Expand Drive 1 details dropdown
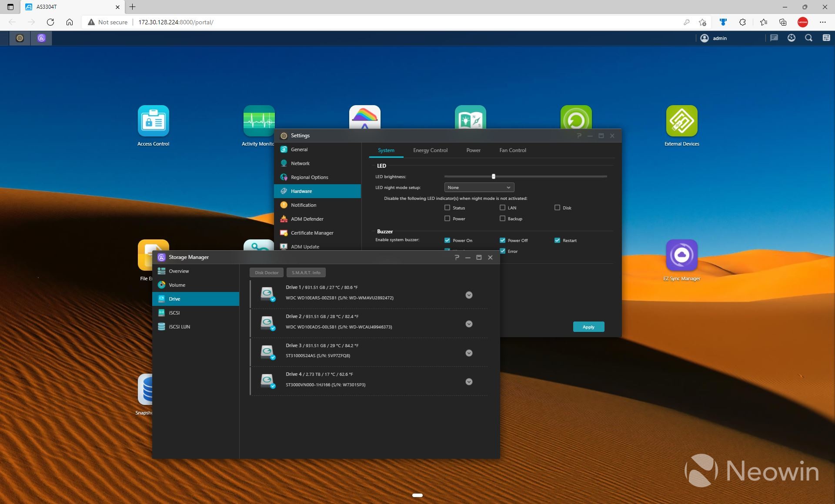 (x=469, y=294)
